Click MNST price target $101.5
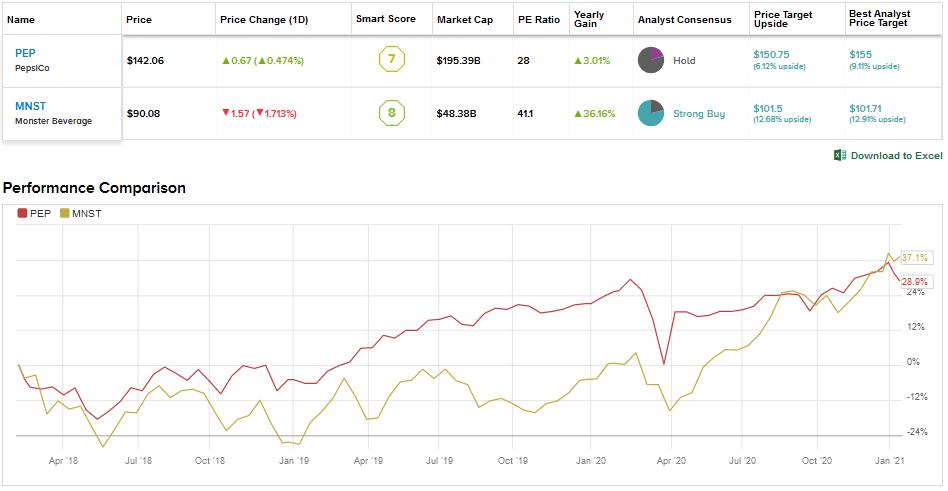Image resolution: width=948 pixels, height=491 pixels. pyautogui.click(x=768, y=108)
